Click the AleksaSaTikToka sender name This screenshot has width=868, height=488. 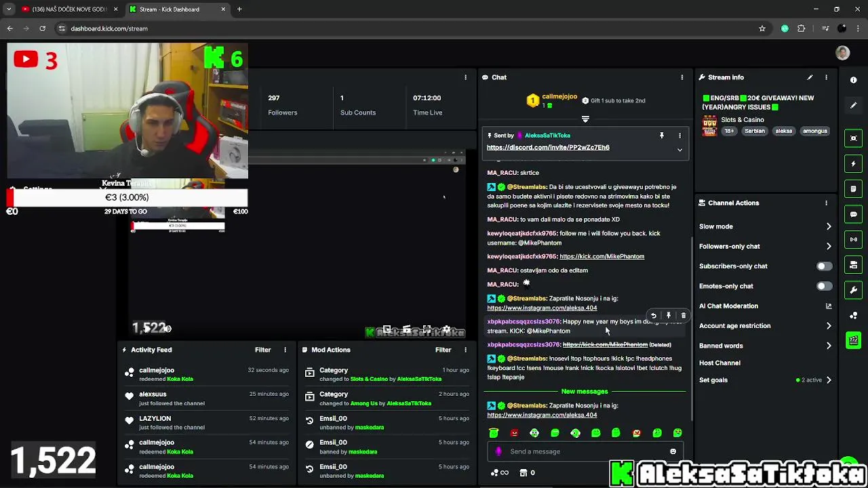tap(547, 136)
